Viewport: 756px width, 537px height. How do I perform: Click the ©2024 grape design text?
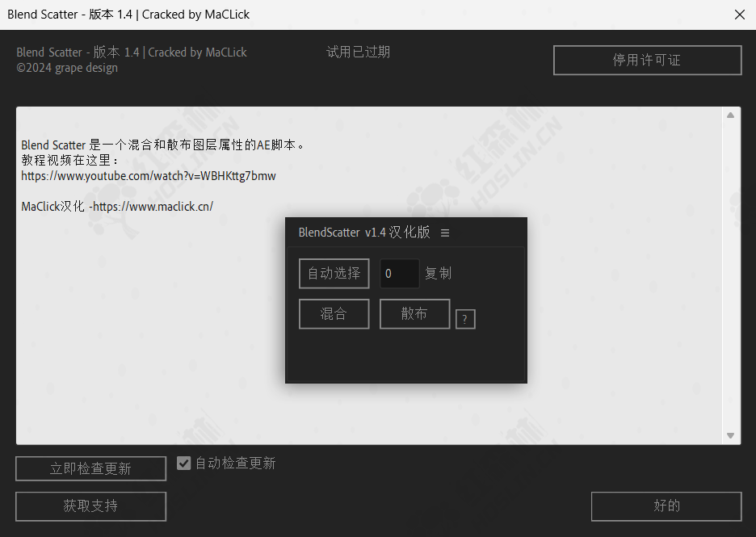pos(67,68)
